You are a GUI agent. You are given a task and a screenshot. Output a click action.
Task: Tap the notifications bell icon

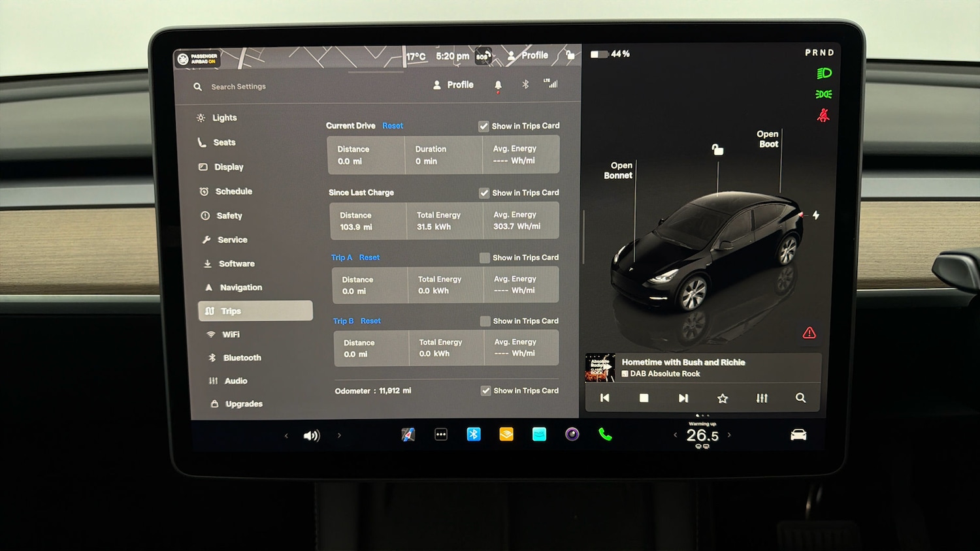[x=498, y=85]
